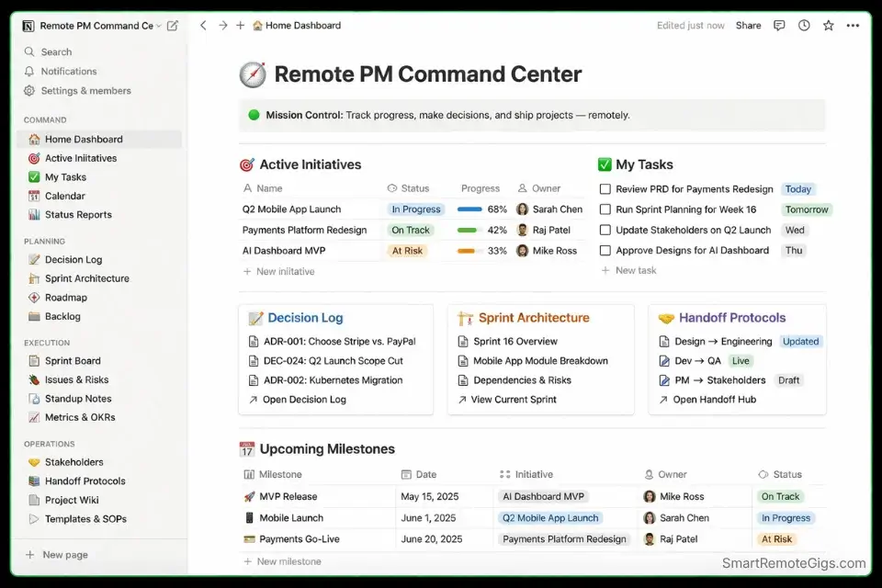The image size is (882, 588).
Task: Open the On Track status dropdown for Payments Platform Redesign
Action: pyautogui.click(x=410, y=230)
